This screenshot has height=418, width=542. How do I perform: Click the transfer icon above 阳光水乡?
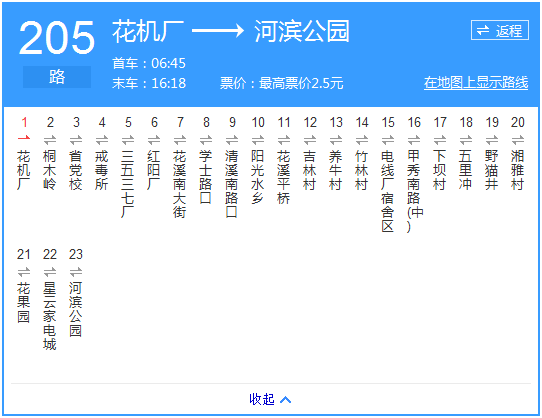point(258,140)
